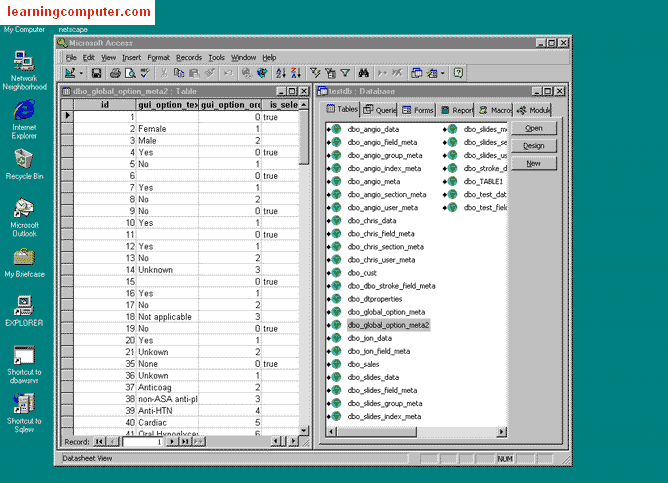Click the Office Assistant help icon
This screenshot has height=483, width=668.
458,73
